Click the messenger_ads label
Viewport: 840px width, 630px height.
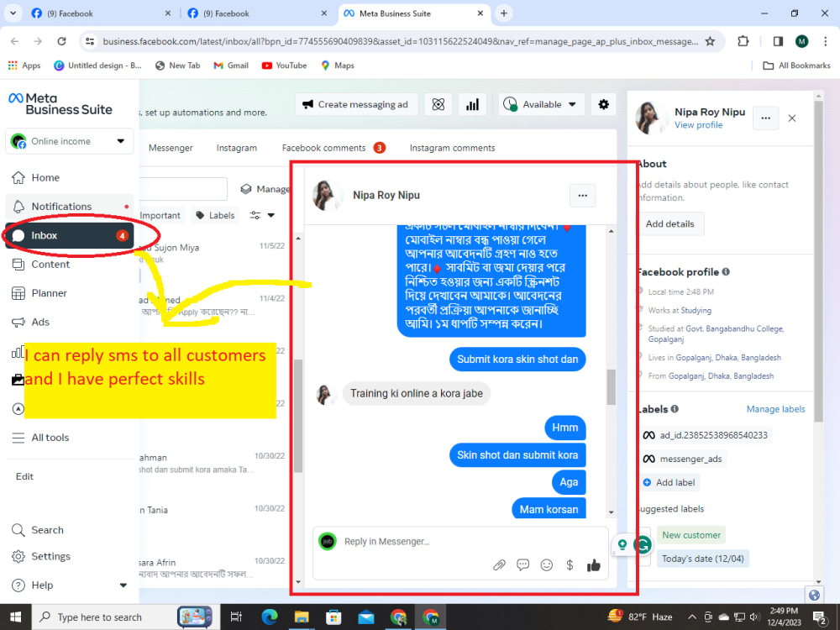point(682,459)
